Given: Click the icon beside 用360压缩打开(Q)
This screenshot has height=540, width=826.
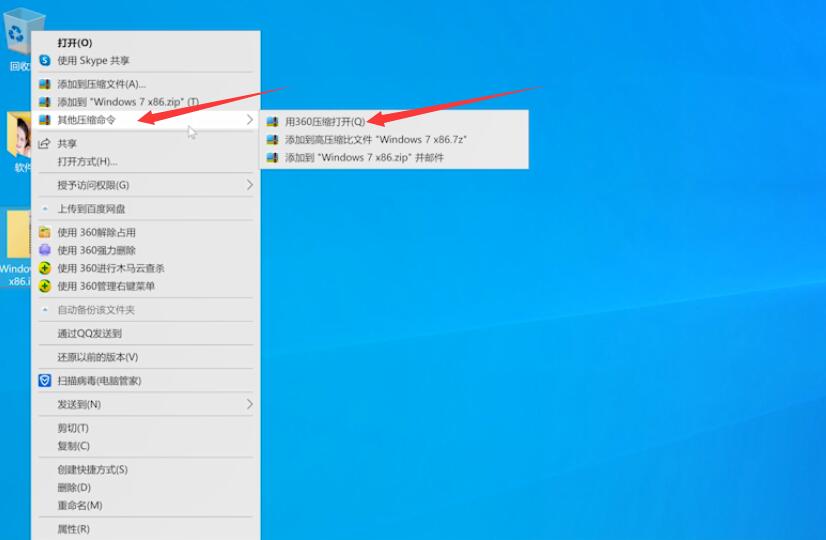Looking at the screenshot, I should tap(272, 122).
